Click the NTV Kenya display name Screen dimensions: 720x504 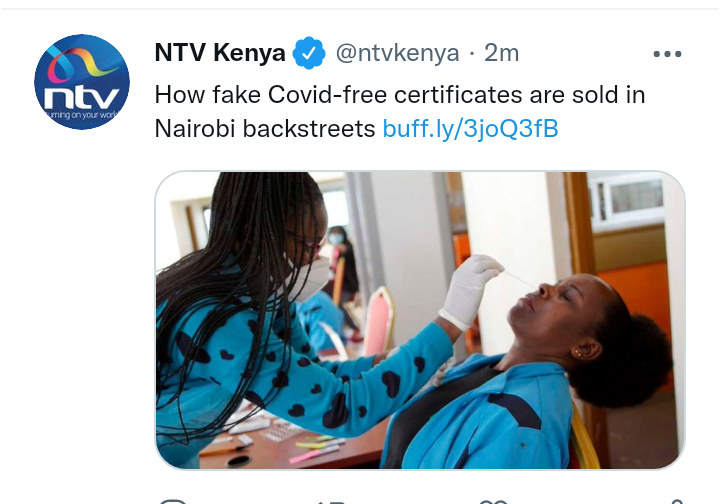pos(220,53)
